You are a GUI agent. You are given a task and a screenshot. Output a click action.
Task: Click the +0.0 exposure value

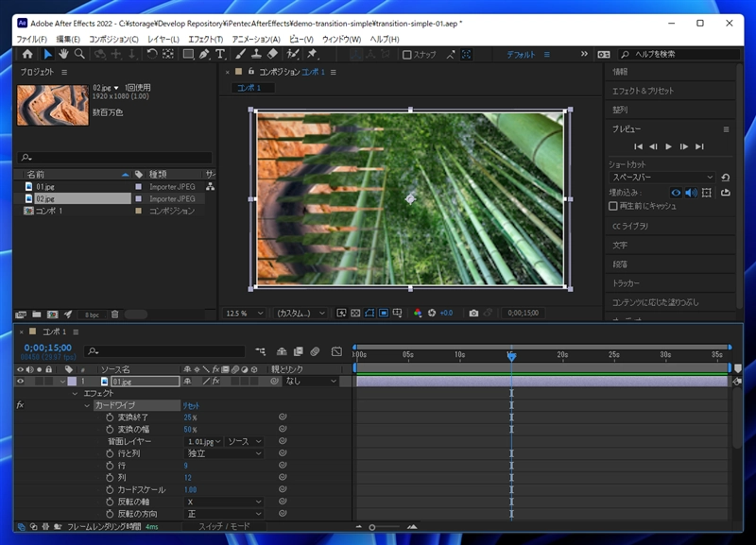click(446, 314)
